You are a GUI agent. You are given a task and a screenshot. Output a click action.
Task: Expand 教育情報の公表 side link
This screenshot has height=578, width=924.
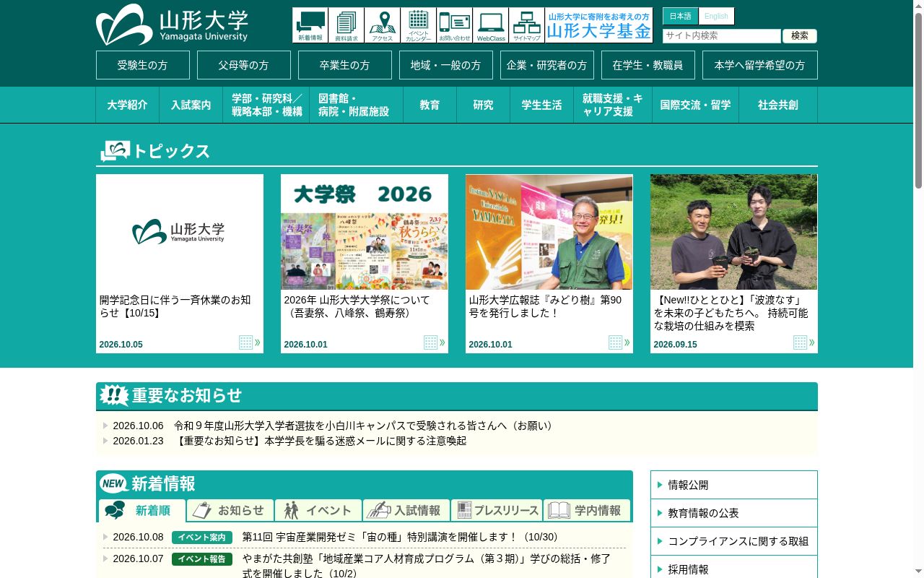734,513
